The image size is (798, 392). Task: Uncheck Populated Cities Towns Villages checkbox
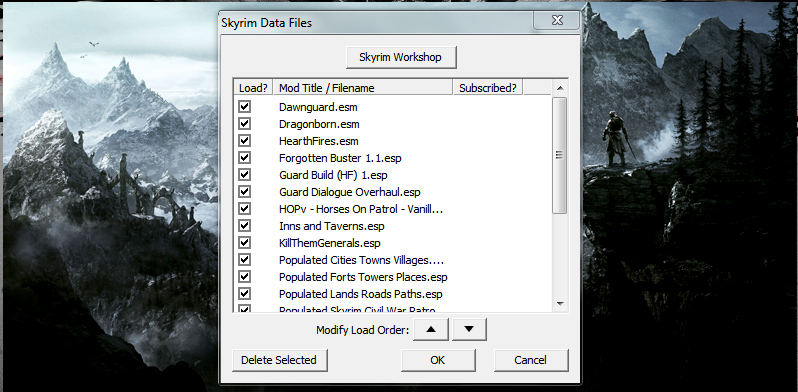[245, 260]
